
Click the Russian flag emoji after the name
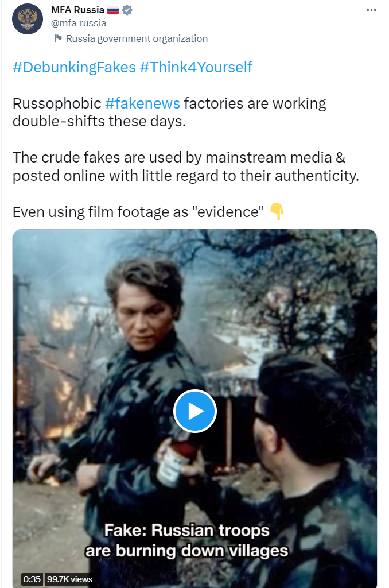tap(113, 10)
